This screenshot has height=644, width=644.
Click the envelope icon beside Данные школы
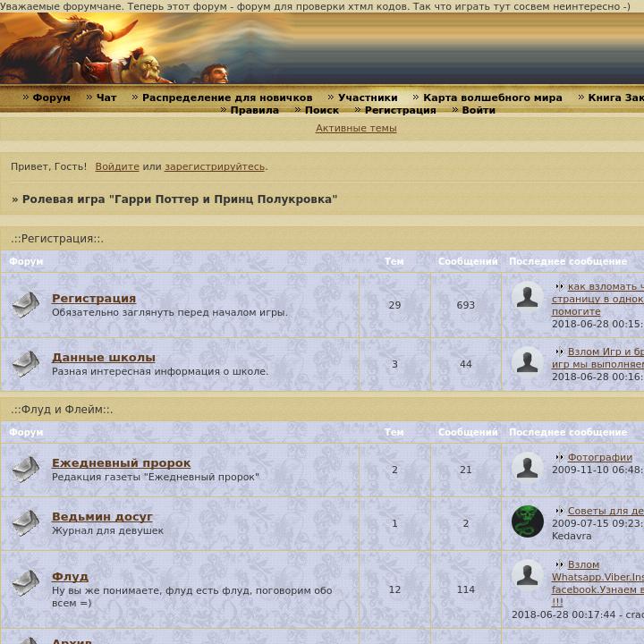coord(26,363)
